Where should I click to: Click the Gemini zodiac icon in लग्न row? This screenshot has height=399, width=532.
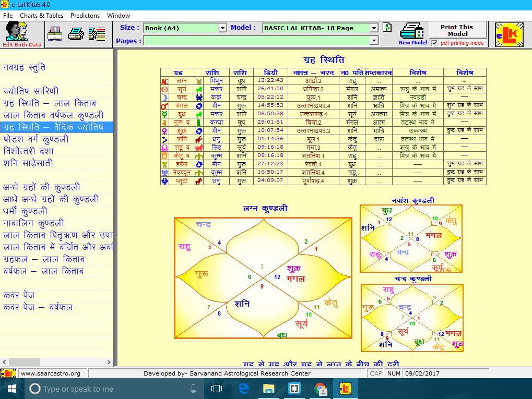[x=199, y=81]
